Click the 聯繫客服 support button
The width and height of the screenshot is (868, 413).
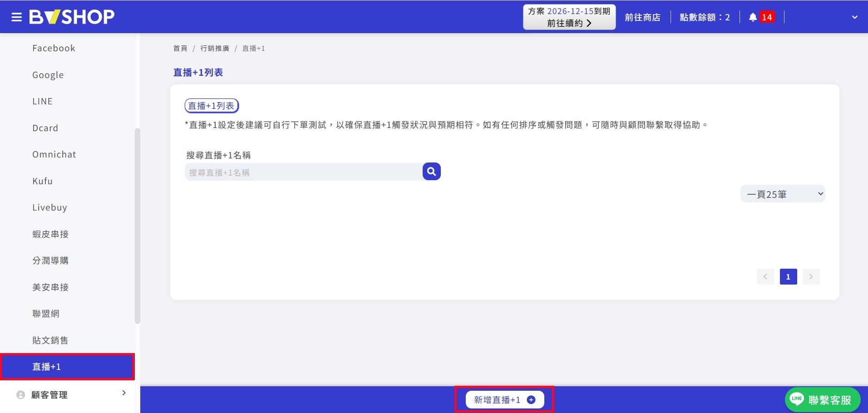coord(823,399)
